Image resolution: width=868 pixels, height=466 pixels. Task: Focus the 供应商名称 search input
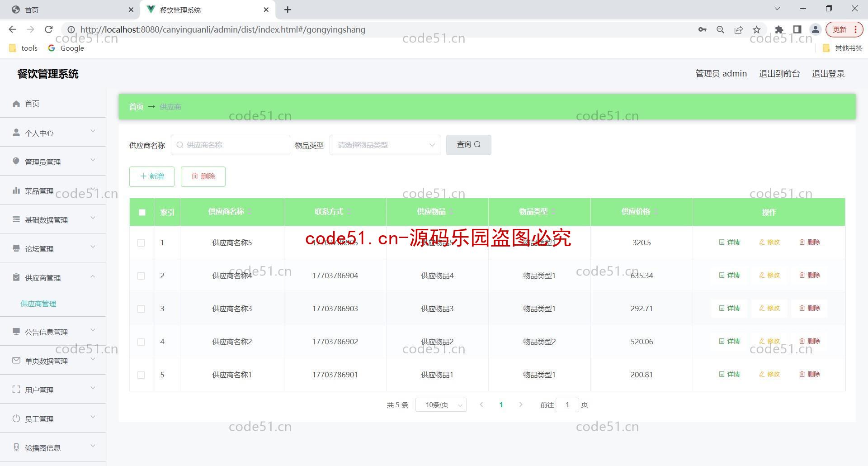(231, 145)
